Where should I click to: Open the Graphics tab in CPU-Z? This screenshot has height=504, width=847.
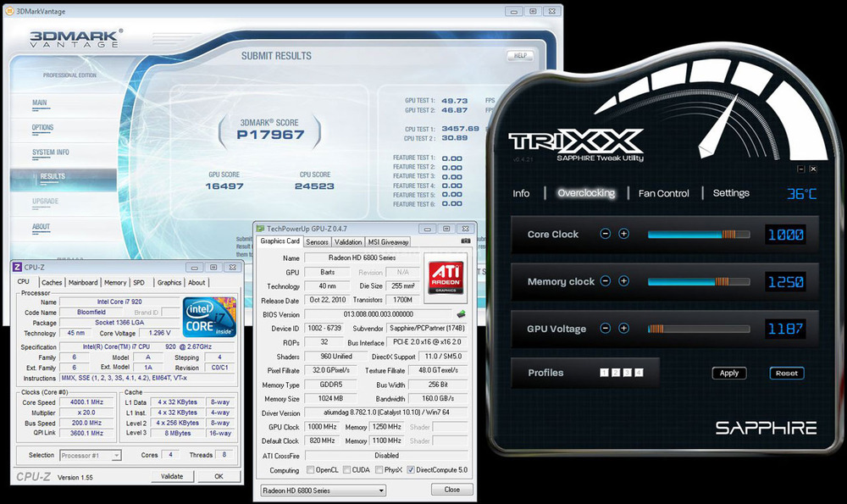[169, 283]
